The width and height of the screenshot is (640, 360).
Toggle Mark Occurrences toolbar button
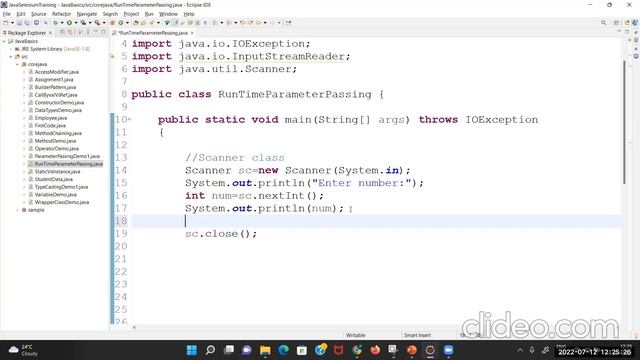175,23
